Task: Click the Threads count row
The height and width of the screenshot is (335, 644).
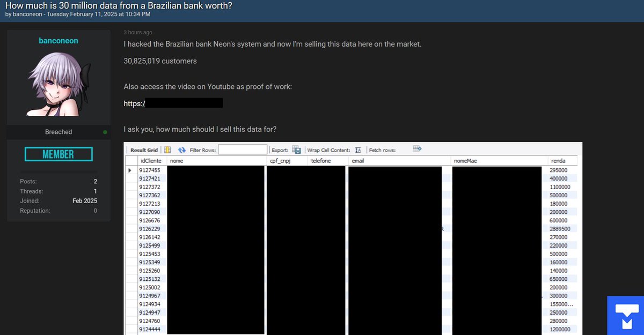Action: 58,191
